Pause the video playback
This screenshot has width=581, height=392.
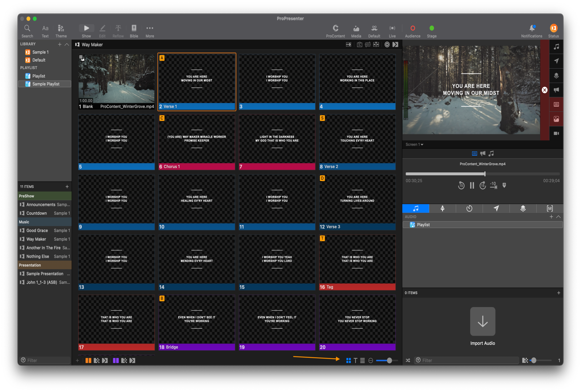pyautogui.click(x=472, y=185)
